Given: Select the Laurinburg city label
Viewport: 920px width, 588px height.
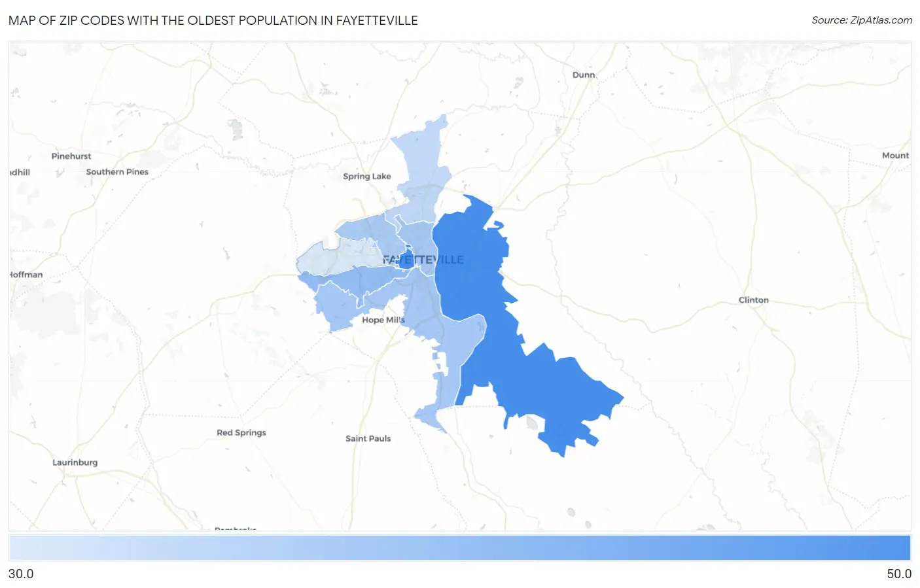Looking at the screenshot, I should (x=75, y=462).
